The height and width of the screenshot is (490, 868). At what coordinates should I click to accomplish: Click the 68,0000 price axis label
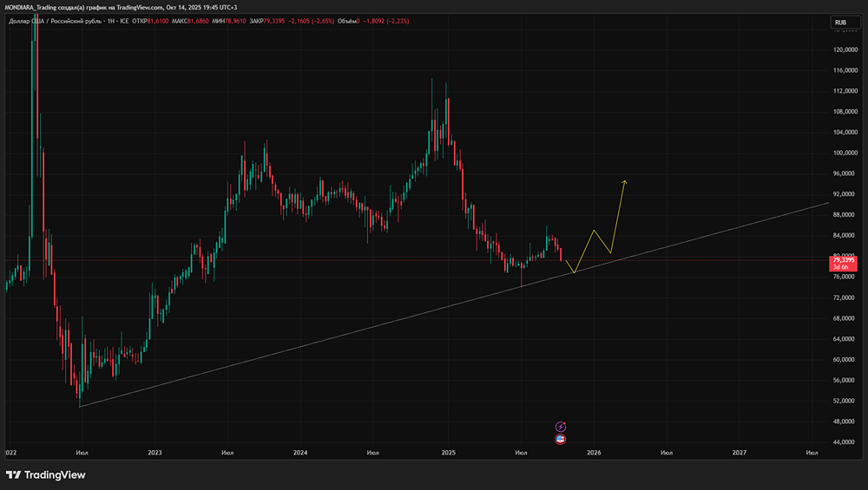coord(845,318)
